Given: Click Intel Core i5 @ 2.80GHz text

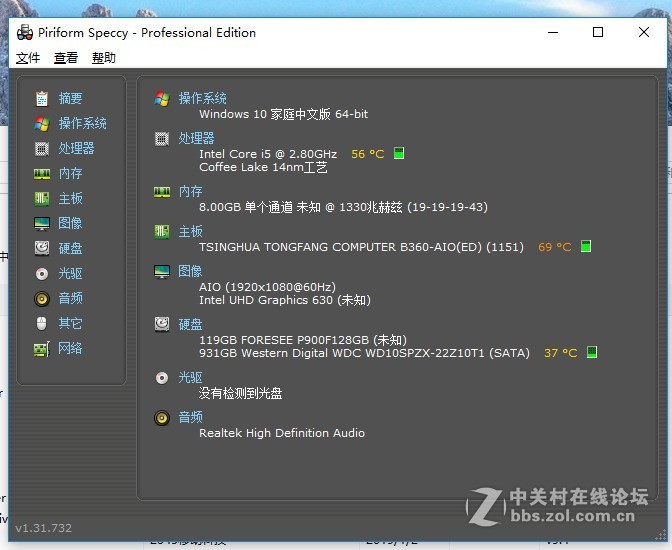Looking at the screenshot, I should point(268,154).
